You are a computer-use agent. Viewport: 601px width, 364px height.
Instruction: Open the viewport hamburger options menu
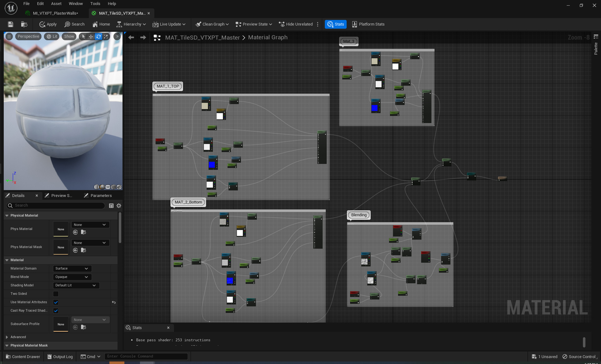(x=9, y=36)
